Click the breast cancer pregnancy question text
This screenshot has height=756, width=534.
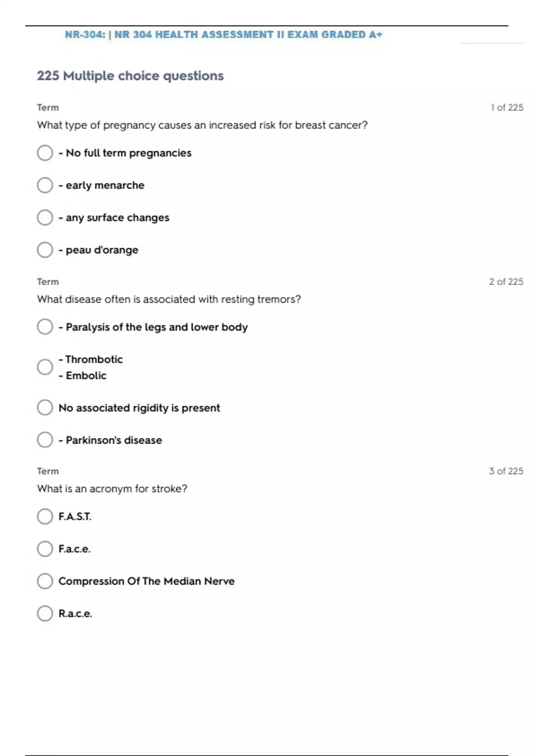pos(202,125)
